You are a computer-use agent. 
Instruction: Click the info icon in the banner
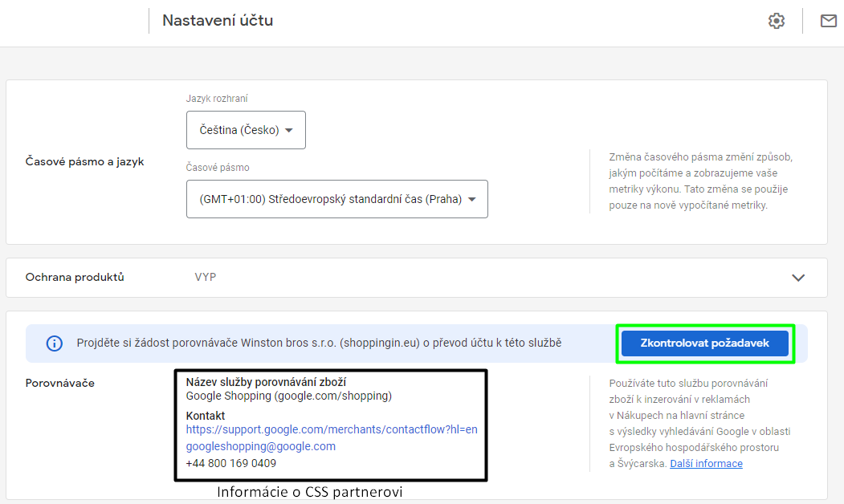tap(54, 343)
